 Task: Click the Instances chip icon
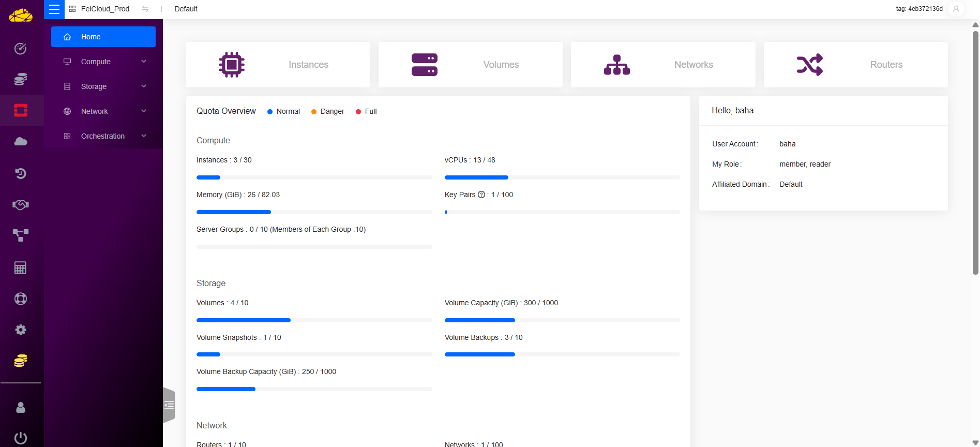point(232,65)
